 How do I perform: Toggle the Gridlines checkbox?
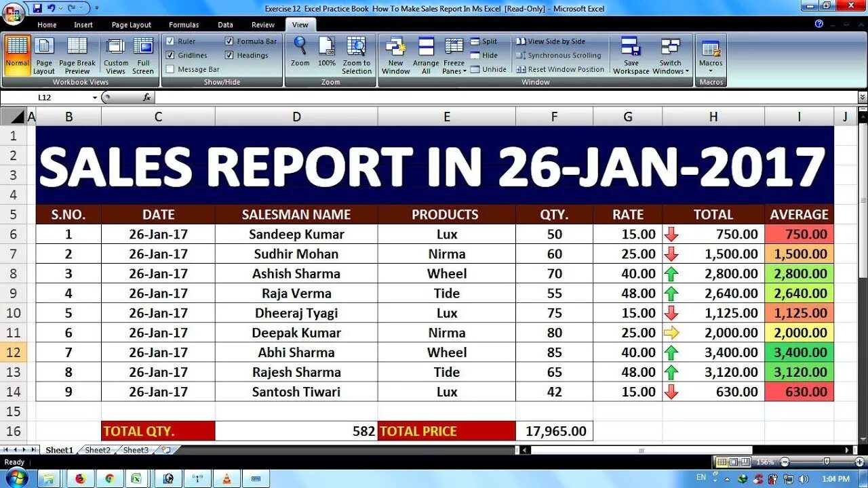[170, 55]
